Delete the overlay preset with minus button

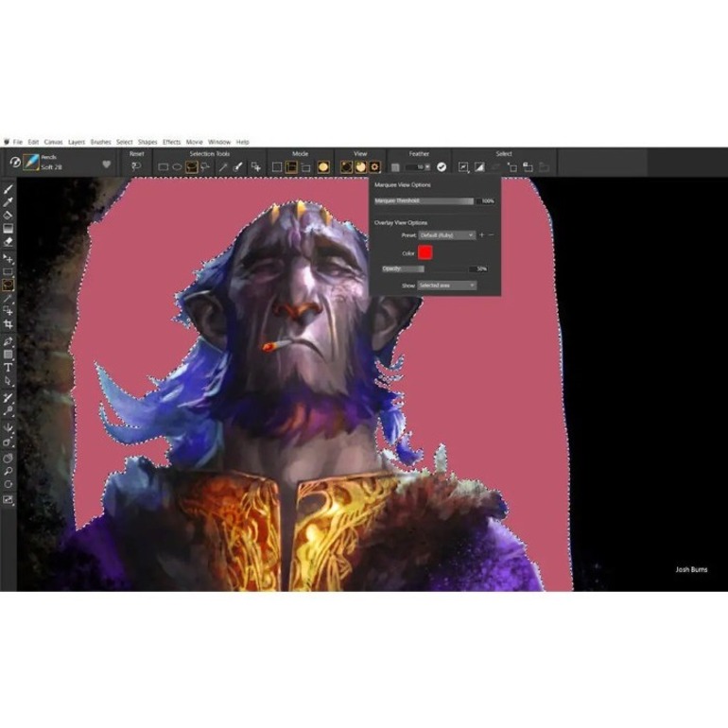(492, 234)
